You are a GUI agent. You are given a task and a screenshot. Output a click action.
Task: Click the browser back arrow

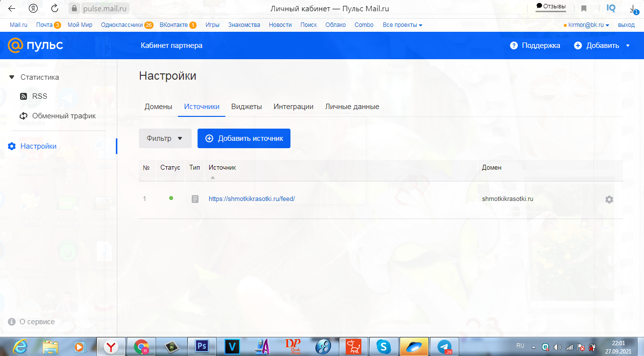tap(12, 8)
